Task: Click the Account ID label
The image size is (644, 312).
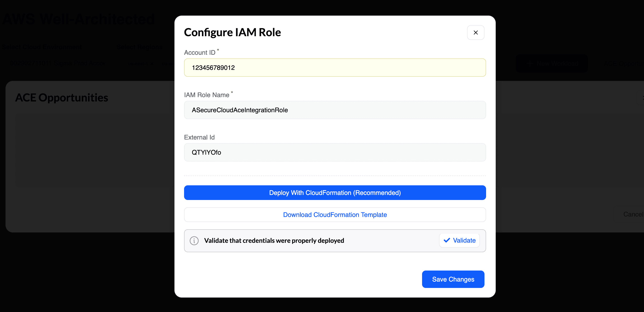Action: click(x=199, y=53)
